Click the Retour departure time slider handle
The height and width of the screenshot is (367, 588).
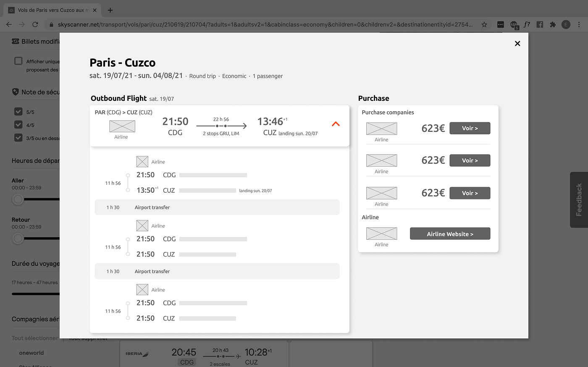[18, 239]
